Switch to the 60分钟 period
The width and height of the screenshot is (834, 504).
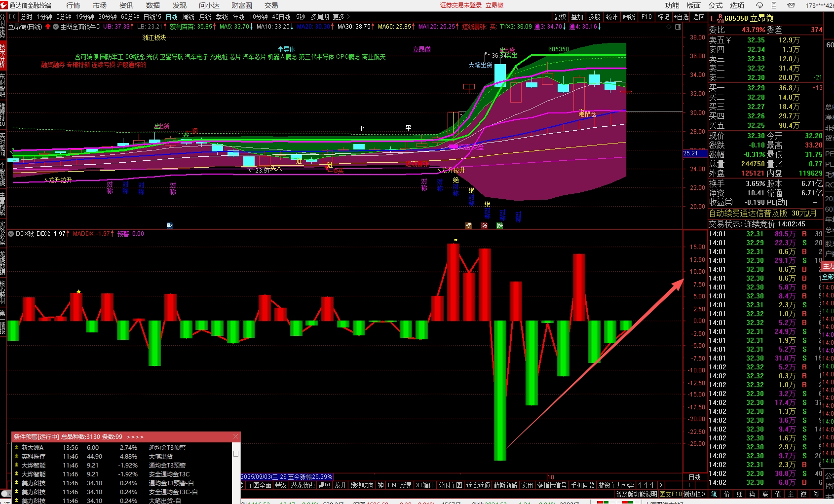pyautogui.click(x=130, y=17)
